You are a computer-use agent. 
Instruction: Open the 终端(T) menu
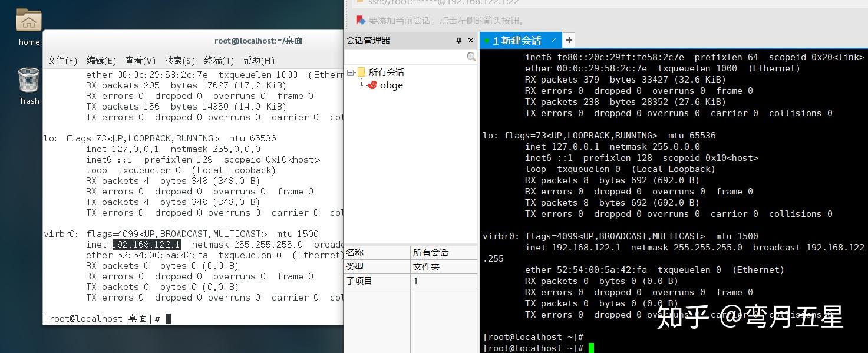pyautogui.click(x=217, y=60)
